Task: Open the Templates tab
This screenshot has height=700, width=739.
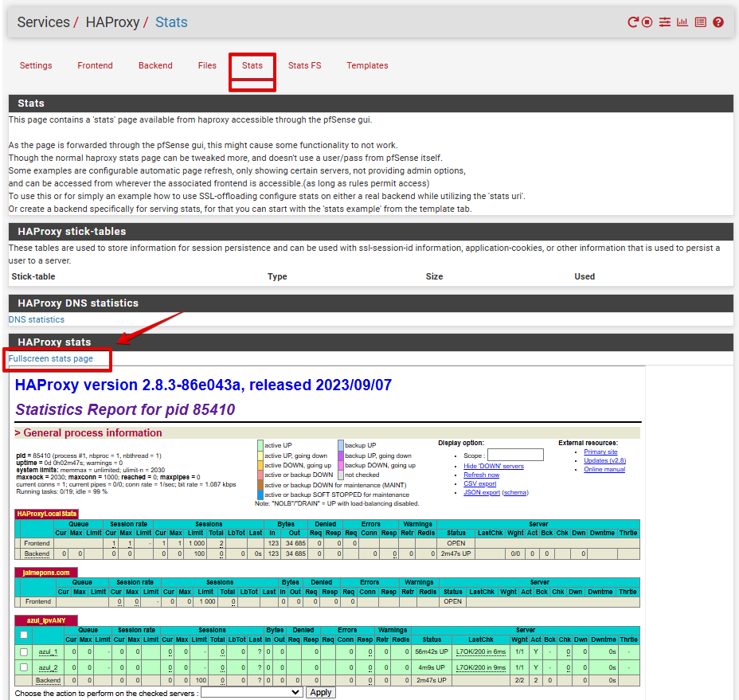Action: click(x=367, y=65)
